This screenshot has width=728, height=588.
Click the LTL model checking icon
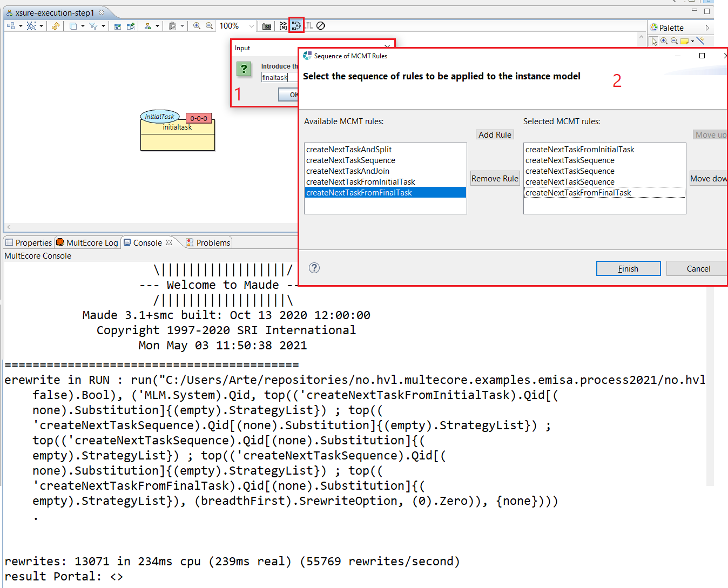point(308,26)
